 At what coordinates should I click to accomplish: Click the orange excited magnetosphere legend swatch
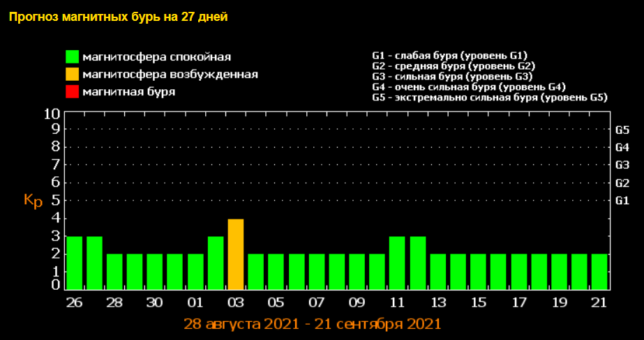(x=72, y=74)
